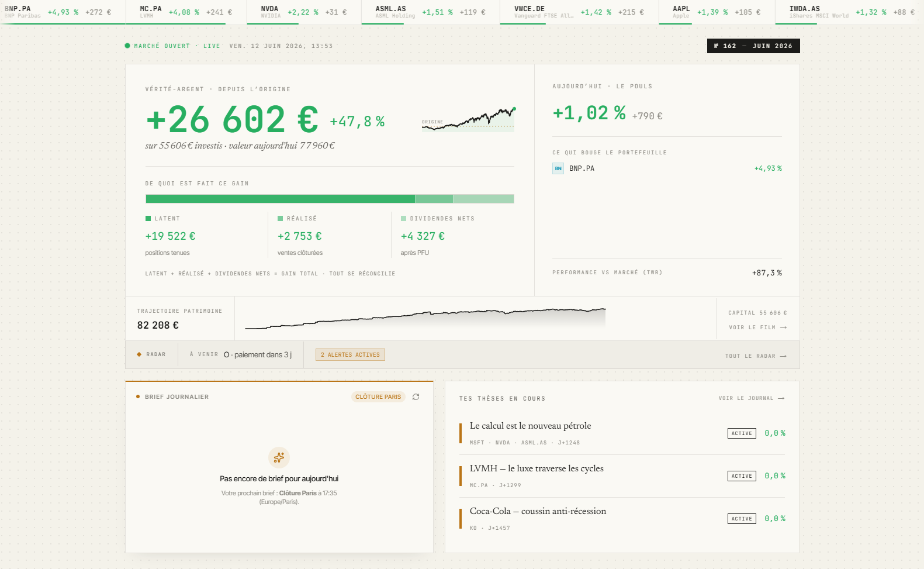Click the Radar label in the radar bar
Viewport: 924px width, 569px height.
156,354
